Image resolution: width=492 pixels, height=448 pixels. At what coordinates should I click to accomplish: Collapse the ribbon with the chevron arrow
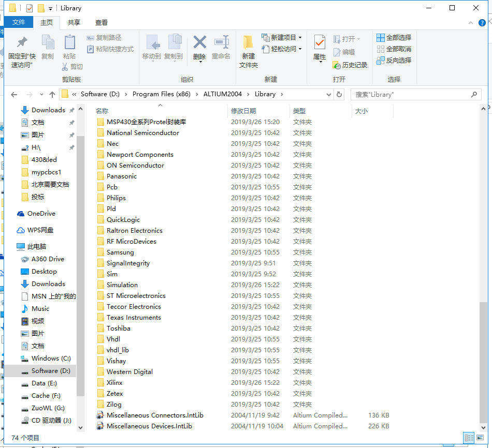tap(471, 23)
